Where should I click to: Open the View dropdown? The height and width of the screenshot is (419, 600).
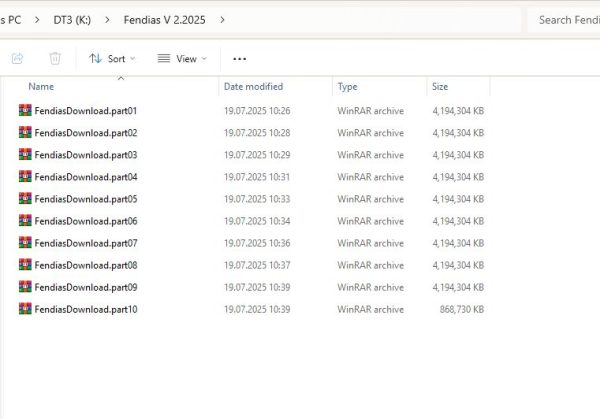pos(182,59)
